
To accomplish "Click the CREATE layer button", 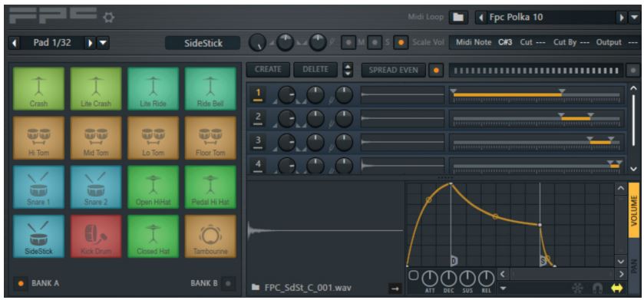I will pos(268,70).
